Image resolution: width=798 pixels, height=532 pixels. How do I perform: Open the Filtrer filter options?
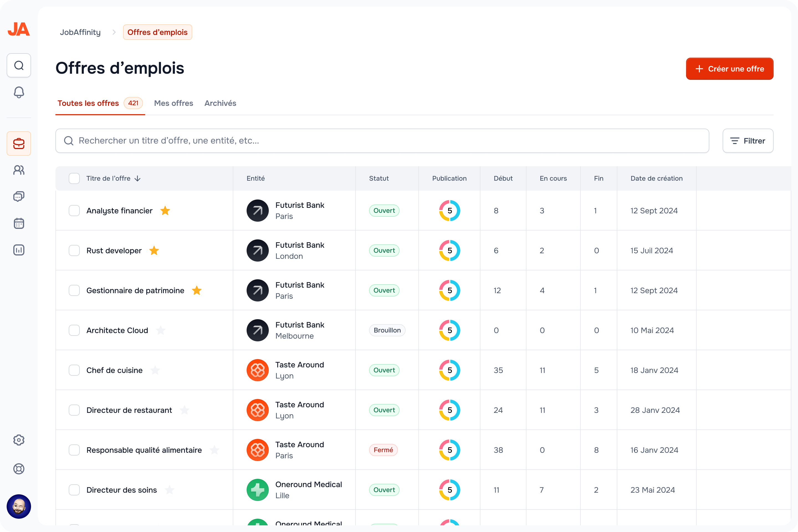pyautogui.click(x=748, y=141)
